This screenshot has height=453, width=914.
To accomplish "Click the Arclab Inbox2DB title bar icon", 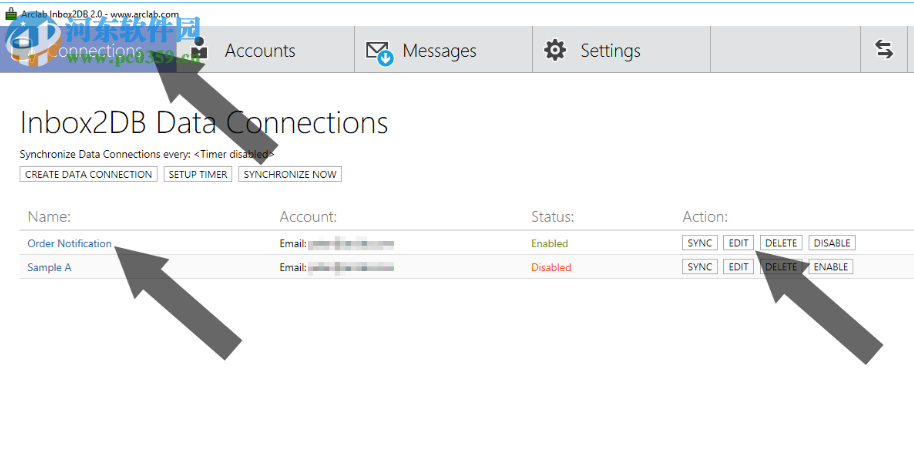I will pos(11,15).
